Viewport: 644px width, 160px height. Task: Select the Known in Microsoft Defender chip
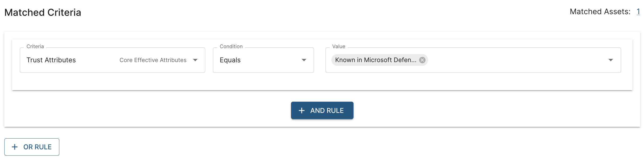(x=375, y=60)
